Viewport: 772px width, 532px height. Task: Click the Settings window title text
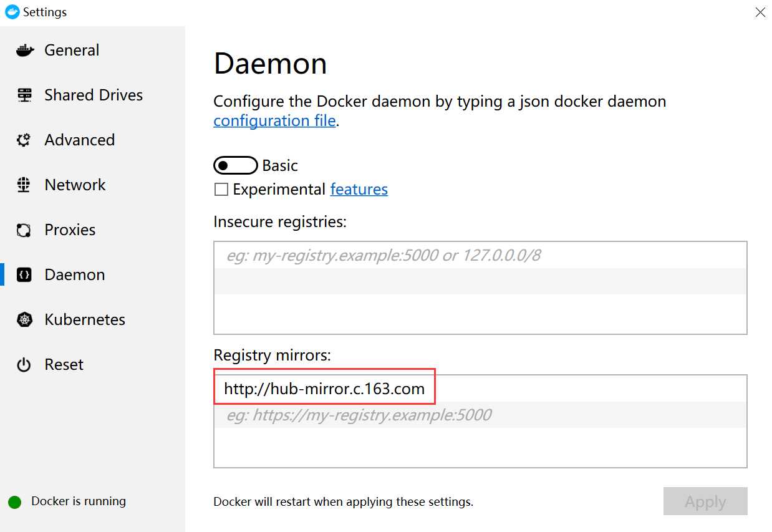click(45, 12)
